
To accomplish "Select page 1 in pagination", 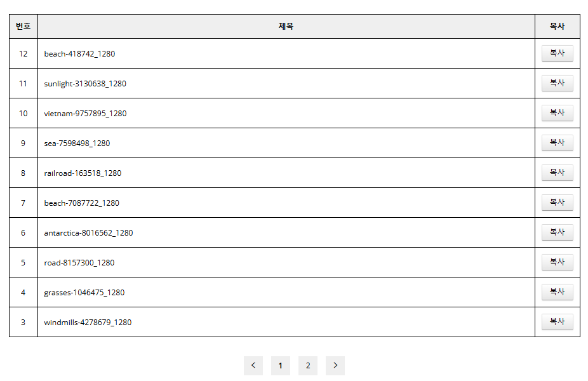I will click(x=280, y=366).
